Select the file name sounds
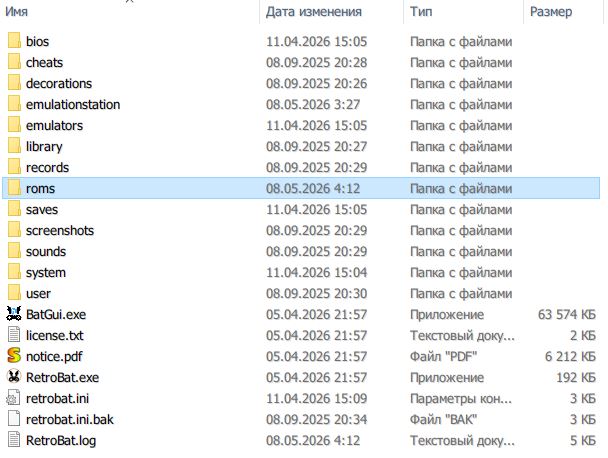 point(46,251)
